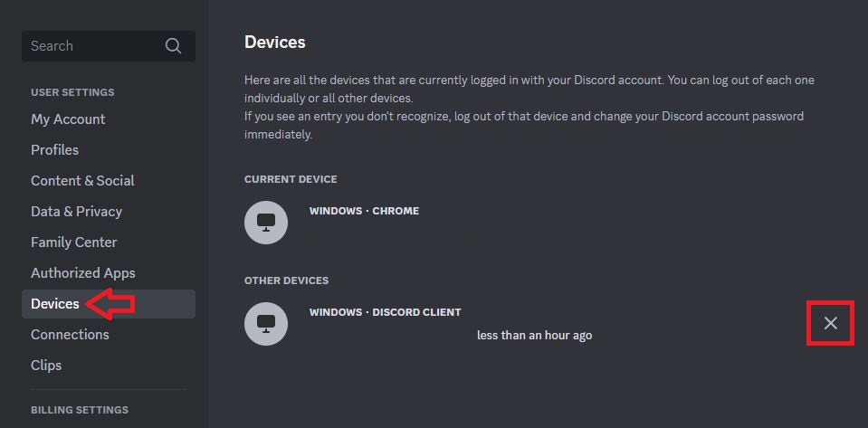Viewport: 868px width, 428px height.
Task: Open Connections settings
Action: point(70,335)
